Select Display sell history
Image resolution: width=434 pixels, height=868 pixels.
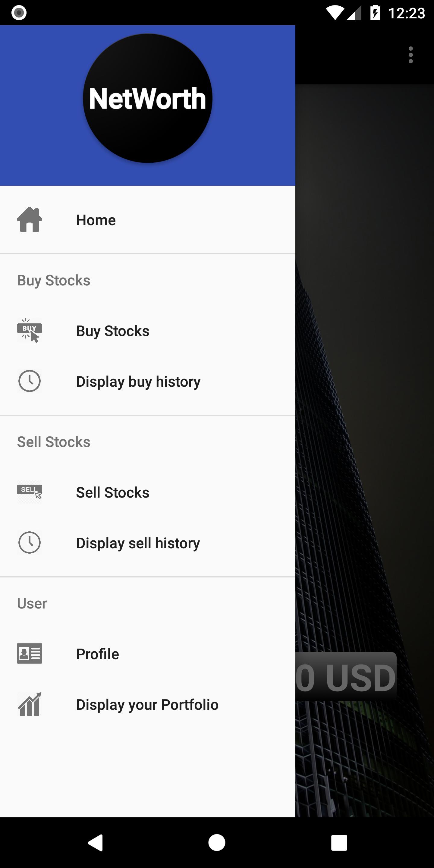pyautogui.click(x=138, y=543)
